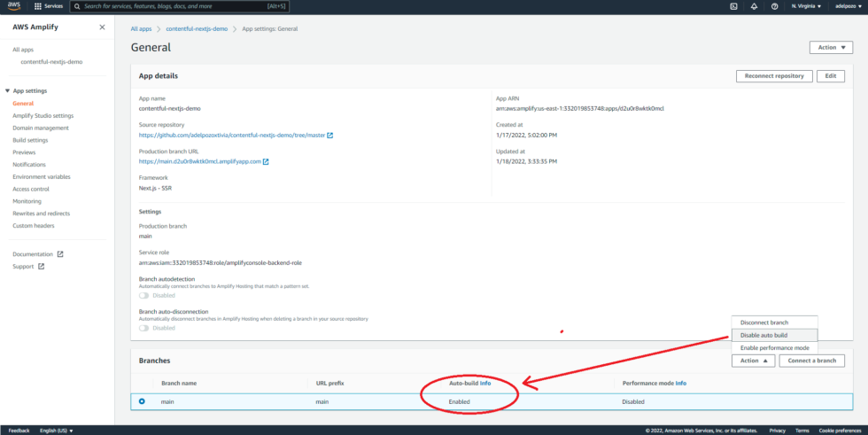
Task: Expand the top Action dropdown button
Action: [x=830, y=47]
